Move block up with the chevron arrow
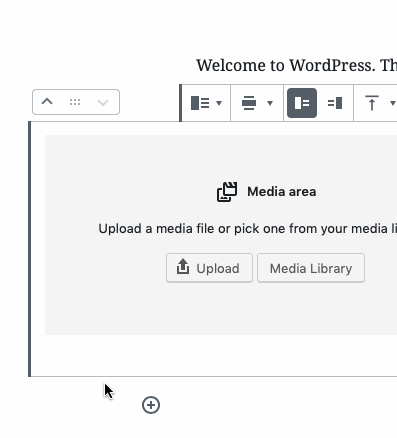 [47, 102]
